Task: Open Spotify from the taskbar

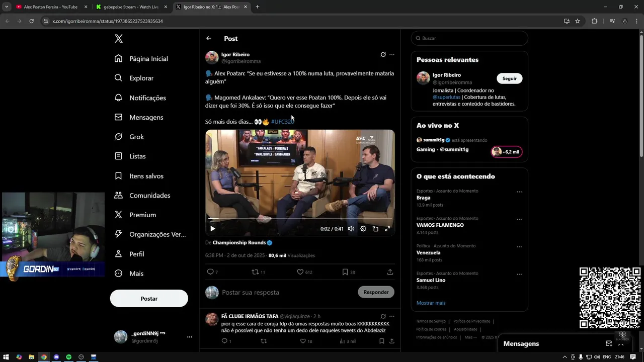Action: tap(69, 357)
